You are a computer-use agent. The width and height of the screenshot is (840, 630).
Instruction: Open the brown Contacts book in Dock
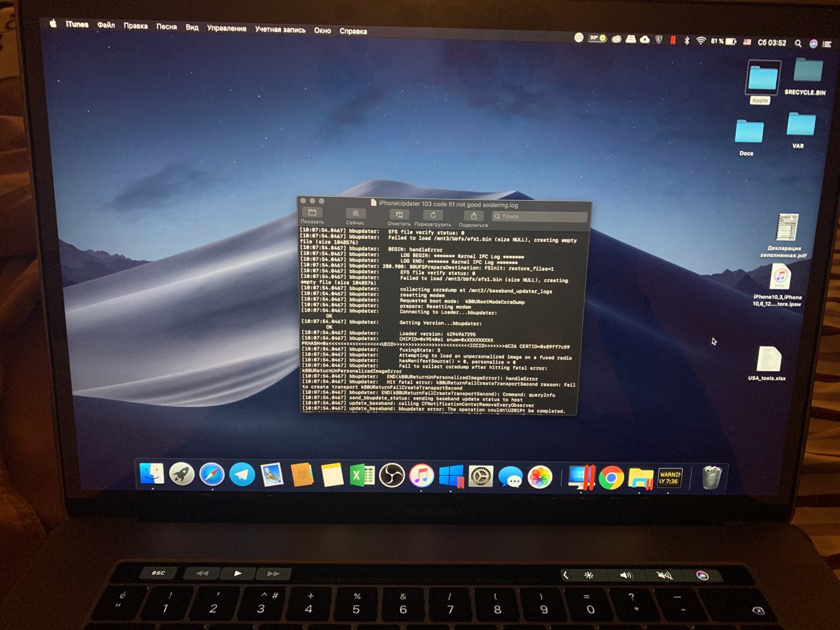point(302,474)
